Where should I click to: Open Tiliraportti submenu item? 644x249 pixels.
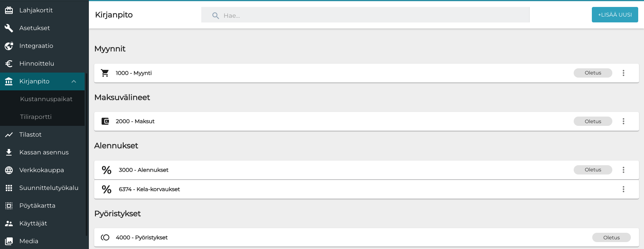[36, 117]
